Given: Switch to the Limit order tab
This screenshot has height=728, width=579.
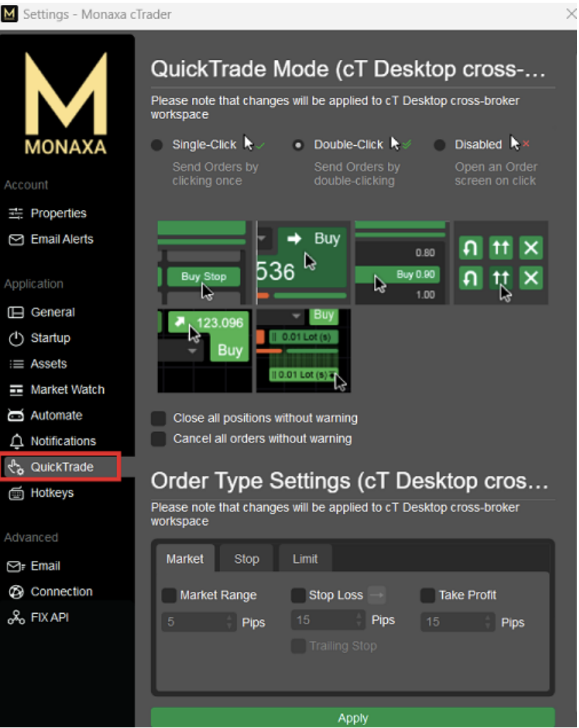Looking at the screenshot, I should (x=305, y=559).
